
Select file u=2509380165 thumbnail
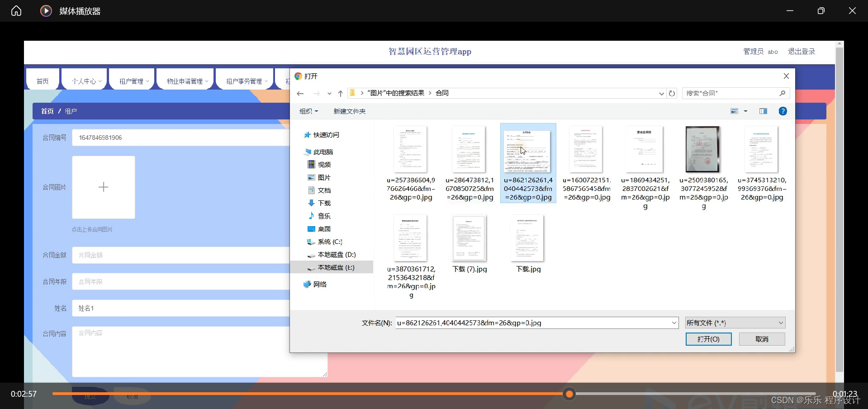(x=703, y=149)
